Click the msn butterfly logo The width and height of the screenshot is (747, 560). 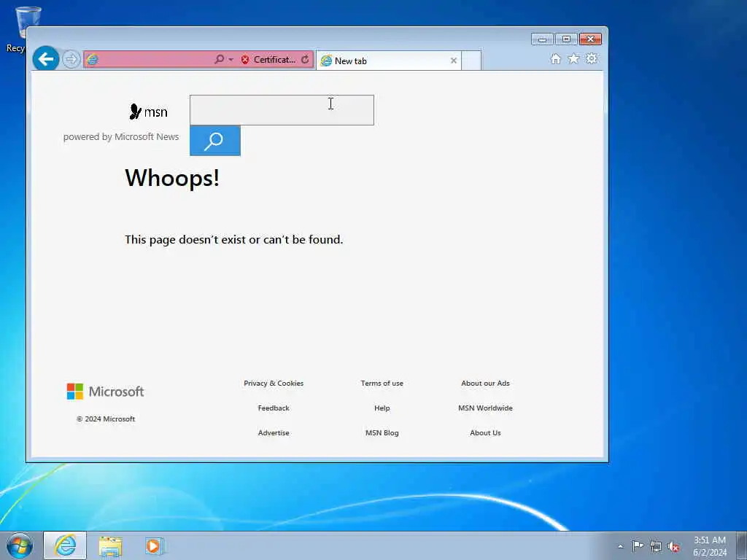point(148,112)
